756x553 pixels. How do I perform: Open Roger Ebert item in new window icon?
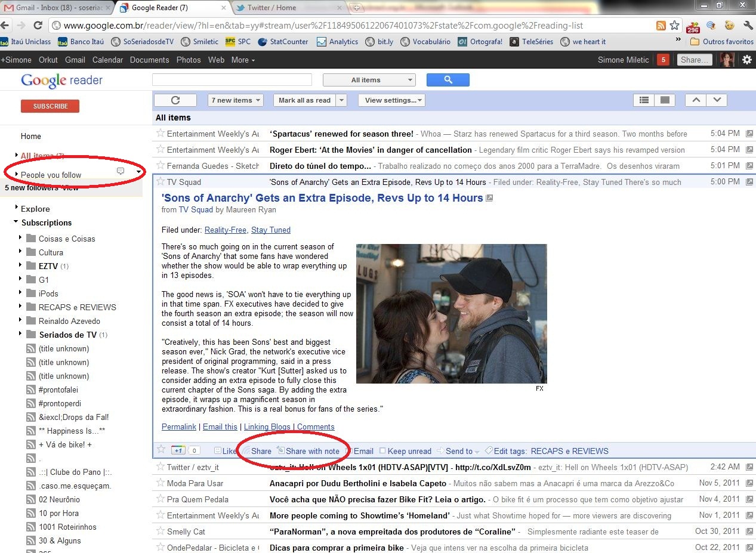(x=749, y=150)
